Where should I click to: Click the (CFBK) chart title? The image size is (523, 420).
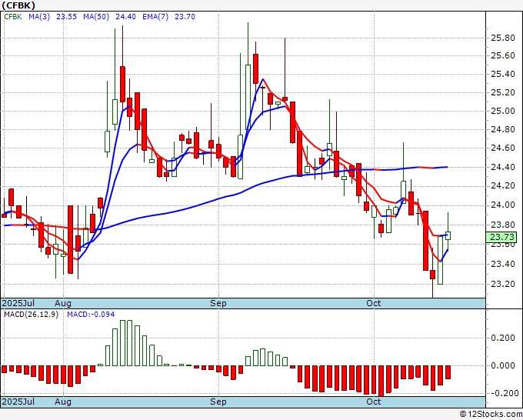click(x=18, y=5)
